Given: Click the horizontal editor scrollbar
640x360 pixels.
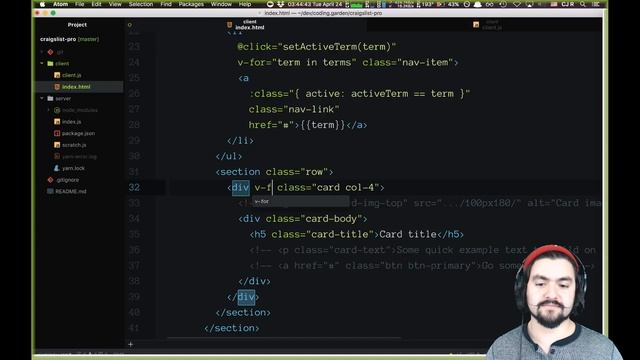Looking at the screenshot, I should tap(284, 338).
